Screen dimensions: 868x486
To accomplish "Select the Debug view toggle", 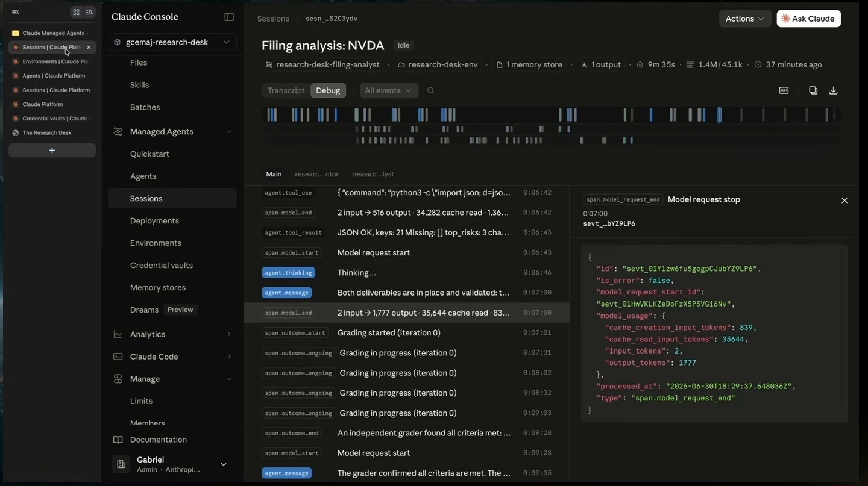I will point(328,90).
